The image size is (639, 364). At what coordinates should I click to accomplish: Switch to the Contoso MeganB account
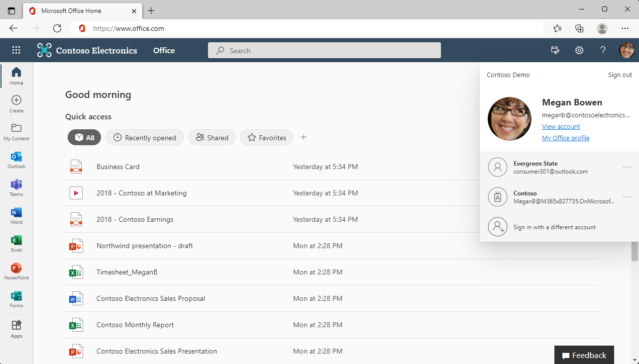pos(559,197)
